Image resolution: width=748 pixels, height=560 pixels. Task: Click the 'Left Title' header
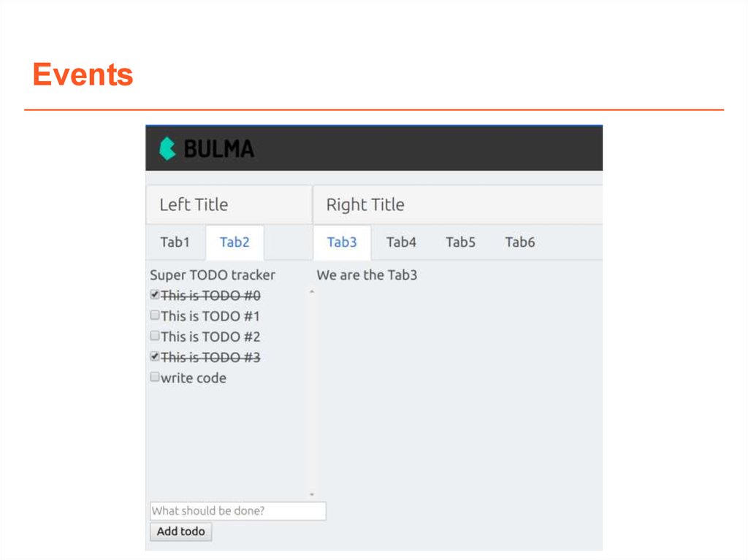[194, 205]
